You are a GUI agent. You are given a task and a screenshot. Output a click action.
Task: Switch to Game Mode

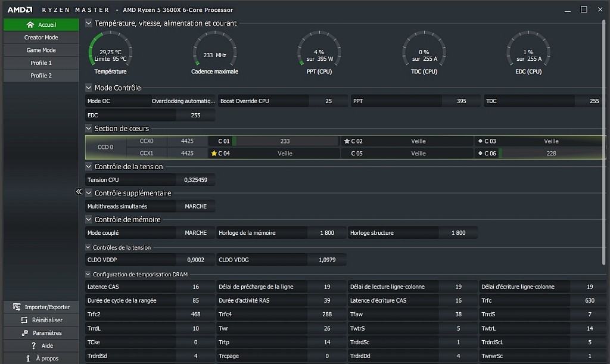pos(41,50)
